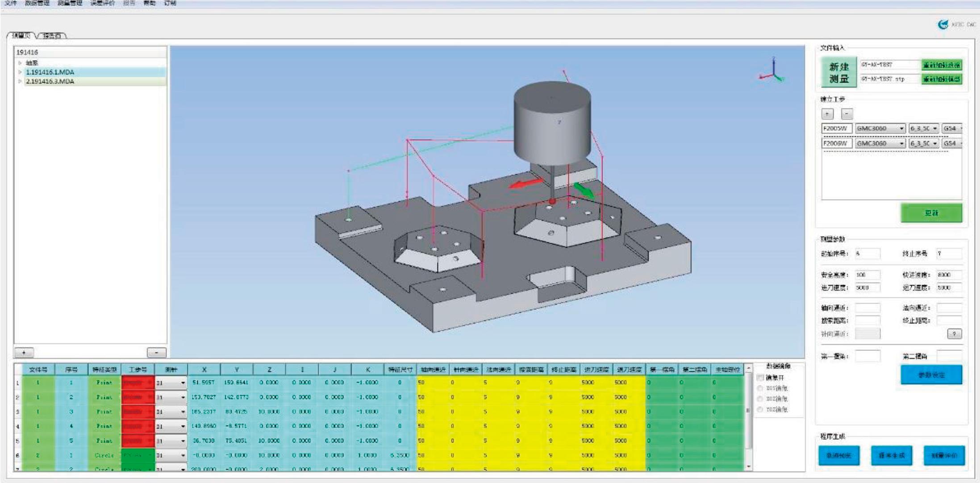This screenshot has height=483, width=980.
Task: Select the 测量页 tab
Action: coord(21,35)
